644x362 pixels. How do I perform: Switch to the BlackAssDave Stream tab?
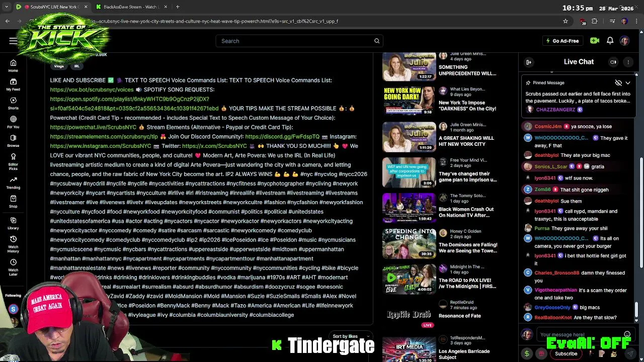point(130,7)
